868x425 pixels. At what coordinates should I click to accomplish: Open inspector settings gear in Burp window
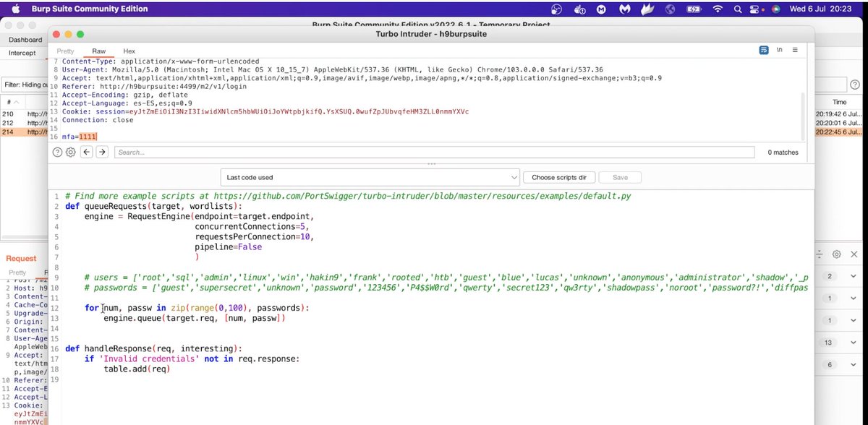tap(836, 254)
